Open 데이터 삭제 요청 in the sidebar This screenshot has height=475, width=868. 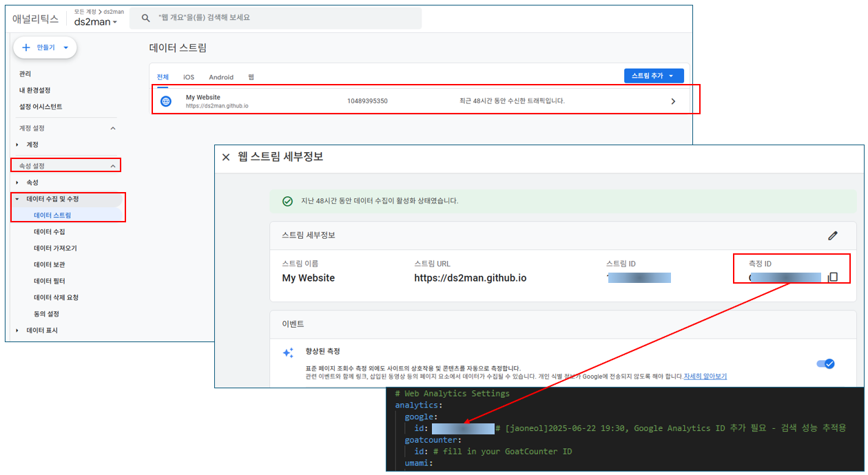click(56, 297)
